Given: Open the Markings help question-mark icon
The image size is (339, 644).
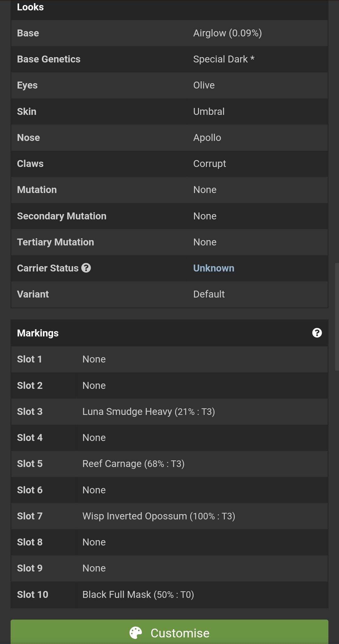Looking at the screenshot, I should (x=317, y=333).
